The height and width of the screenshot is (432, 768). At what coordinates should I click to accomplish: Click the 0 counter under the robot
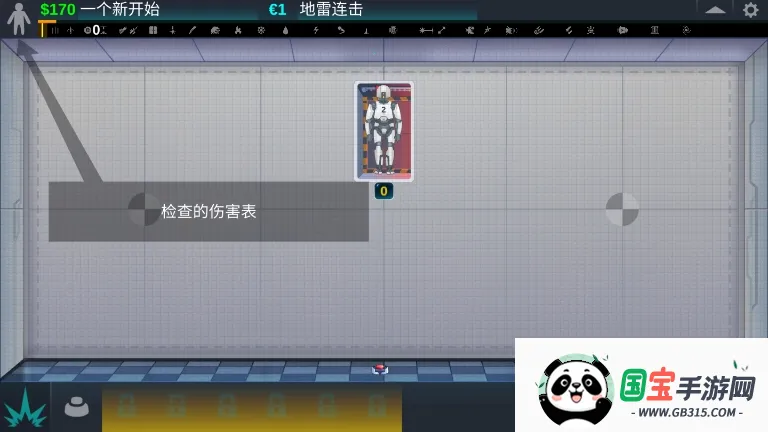pos(384,191)
